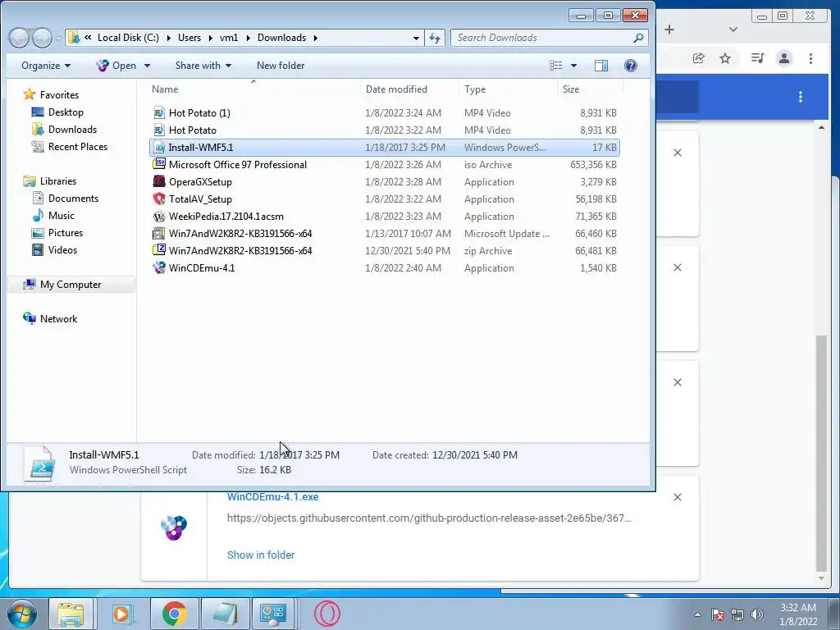
Task: Sort files by Name column header
Action: [x=165, y=89]
